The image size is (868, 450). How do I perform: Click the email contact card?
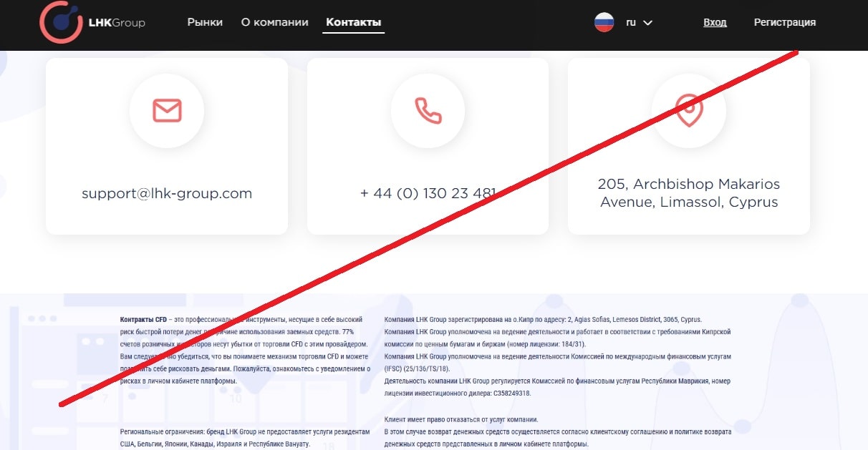point(167,146)
